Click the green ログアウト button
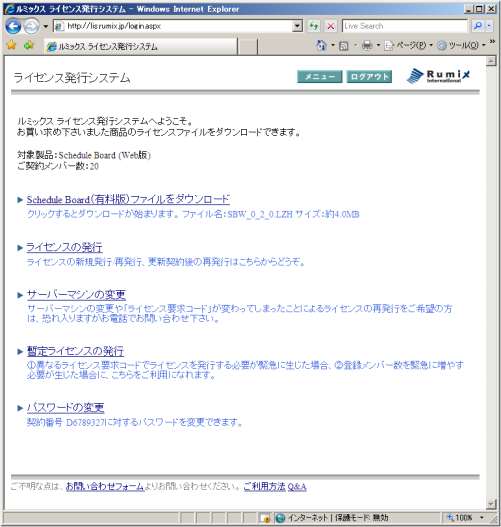 369,77
